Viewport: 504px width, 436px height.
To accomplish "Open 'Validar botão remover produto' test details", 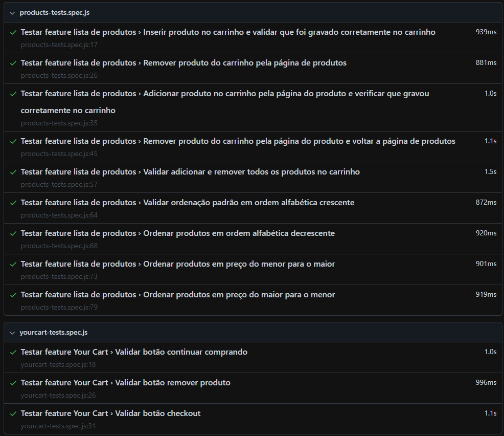I will [x=125, y=383].
